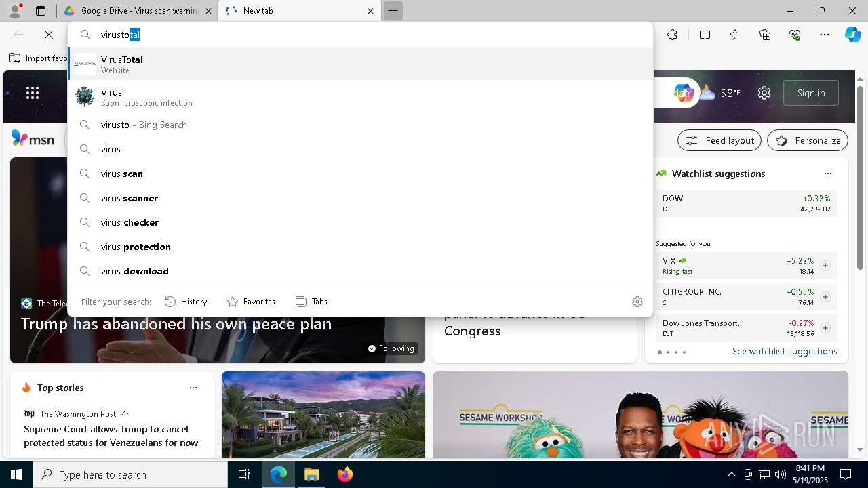Viewport: 868px width, 488px height.
Task: Click the Sign in button
Action: (811, 93)
